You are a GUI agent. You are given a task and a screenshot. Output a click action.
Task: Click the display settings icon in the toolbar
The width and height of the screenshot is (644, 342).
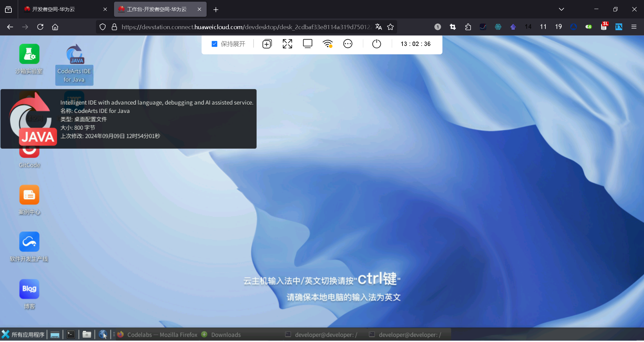307,44
